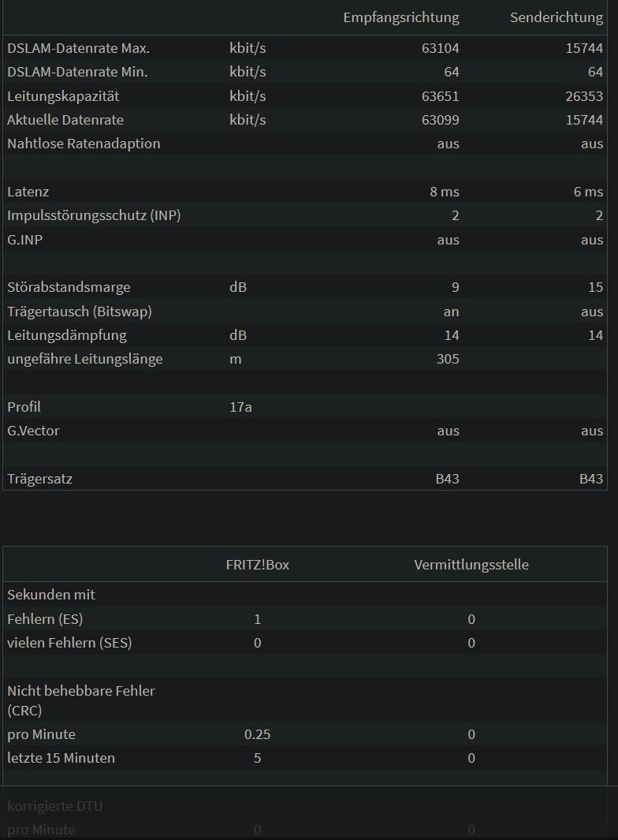Image resolution: width=618 pixels, height=840 pixels.
Task: Click the Leitungsdämpfung row label
Action: pyautogui.click(x=67, y=335)
